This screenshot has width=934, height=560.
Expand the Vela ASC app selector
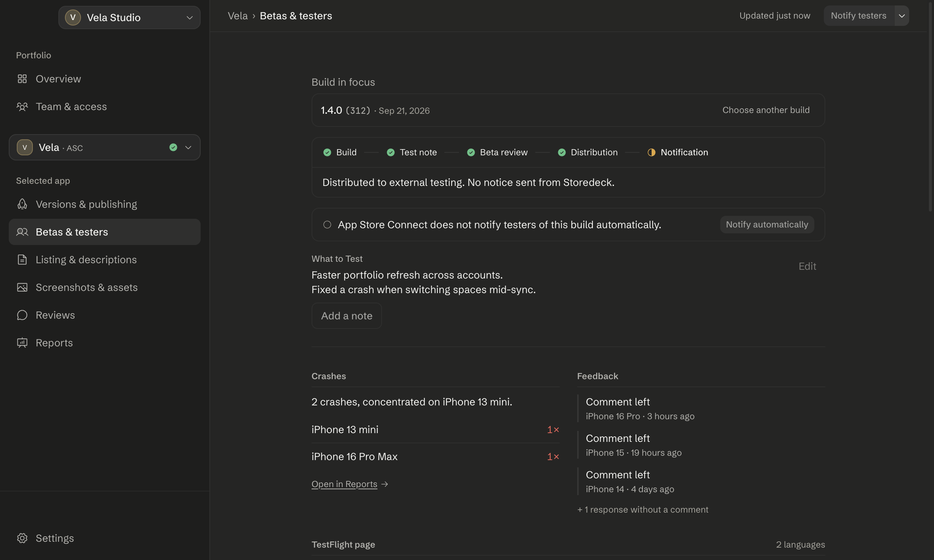(105, 148)
